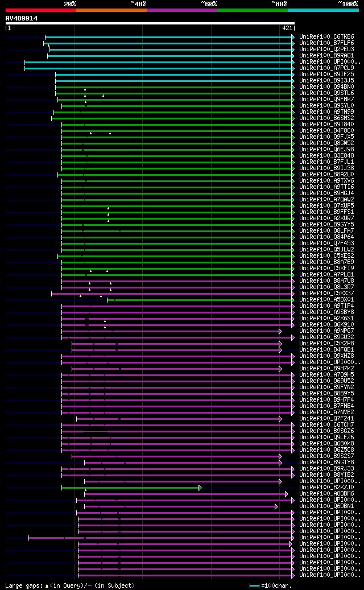Click the hit label UniRef100_C5XX37
364x590 pixels.
pyautogui.click(x=326, y=294)
